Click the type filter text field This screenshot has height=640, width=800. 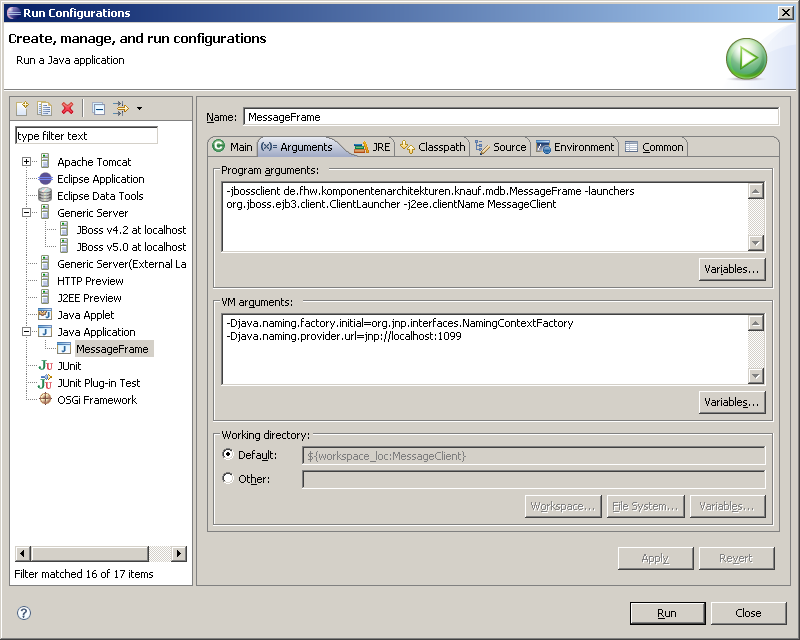tap(86, 136)
